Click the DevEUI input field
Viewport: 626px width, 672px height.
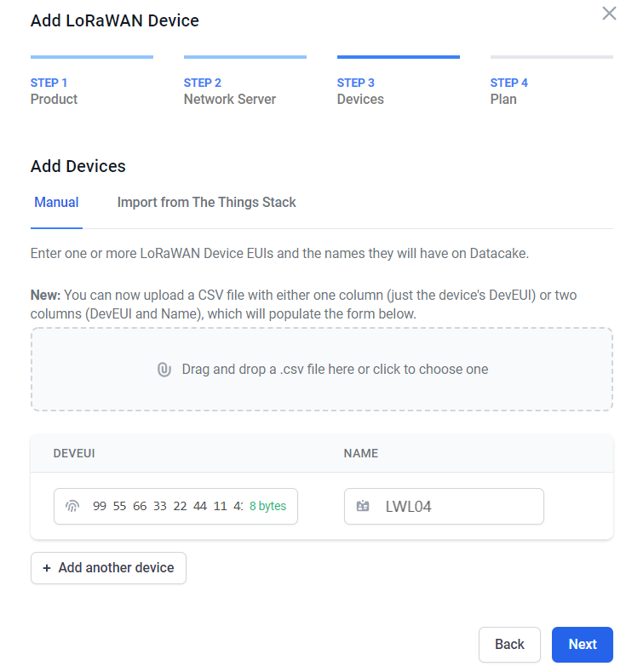tap(175, 506)
